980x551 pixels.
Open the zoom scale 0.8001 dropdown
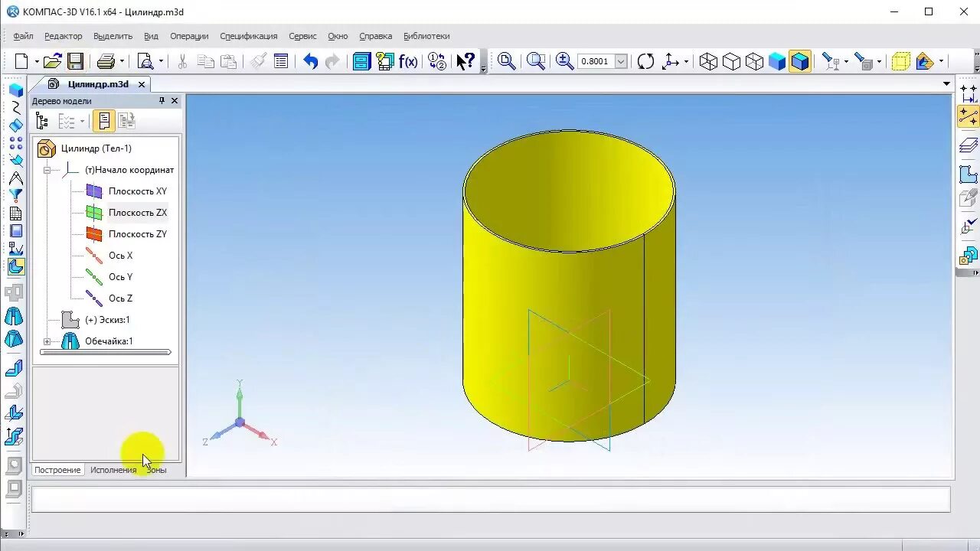point(621,62)
